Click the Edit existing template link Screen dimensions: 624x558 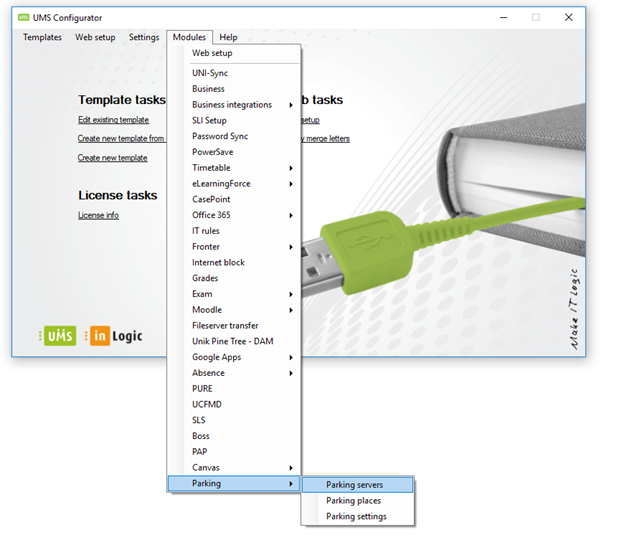tap(113, 120)
